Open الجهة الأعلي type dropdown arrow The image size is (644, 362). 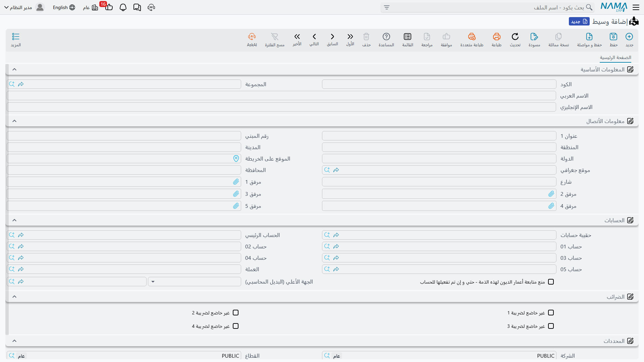(x=153, y=282)
